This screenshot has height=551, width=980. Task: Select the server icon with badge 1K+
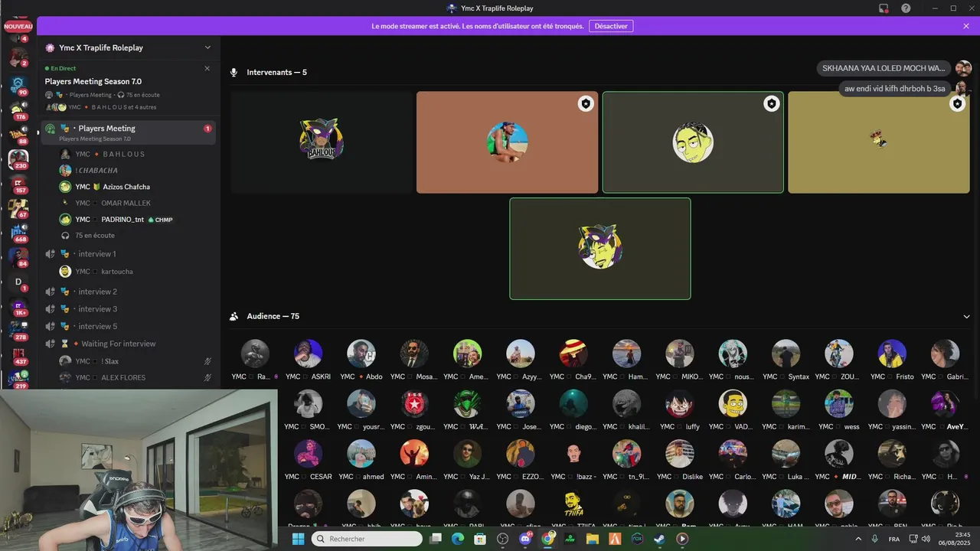click(x=18, y=306)
